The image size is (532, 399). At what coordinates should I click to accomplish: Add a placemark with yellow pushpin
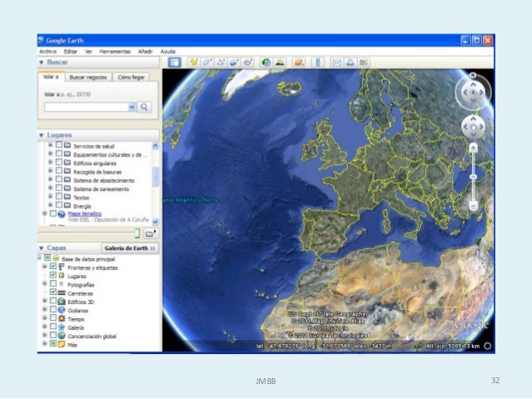pyautogui.click(x=193, y=62)
